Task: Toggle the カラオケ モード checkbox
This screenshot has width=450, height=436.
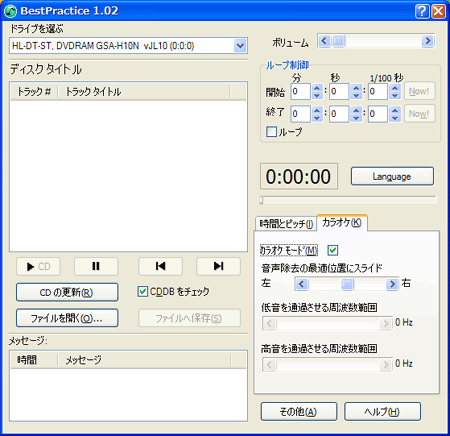Action: pos(333,250)
